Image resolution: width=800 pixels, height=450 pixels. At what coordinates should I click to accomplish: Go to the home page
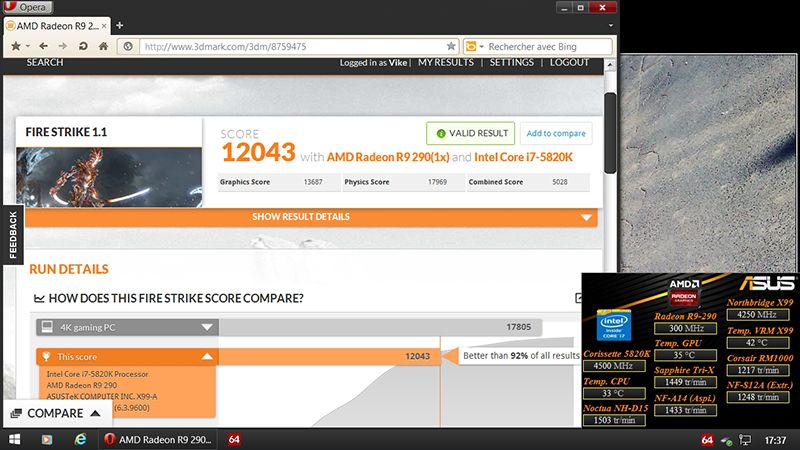104,46
